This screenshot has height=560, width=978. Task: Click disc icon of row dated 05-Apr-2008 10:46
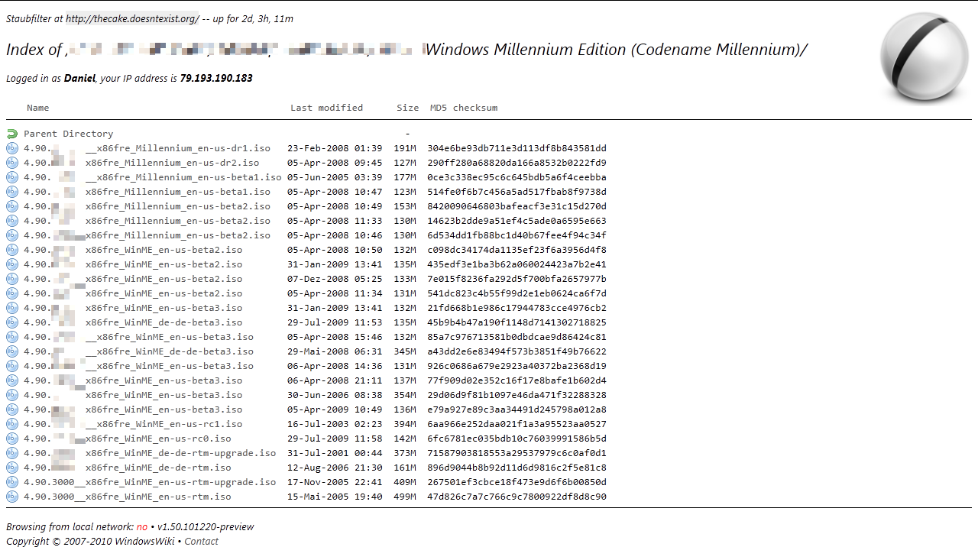coord(11,235)
